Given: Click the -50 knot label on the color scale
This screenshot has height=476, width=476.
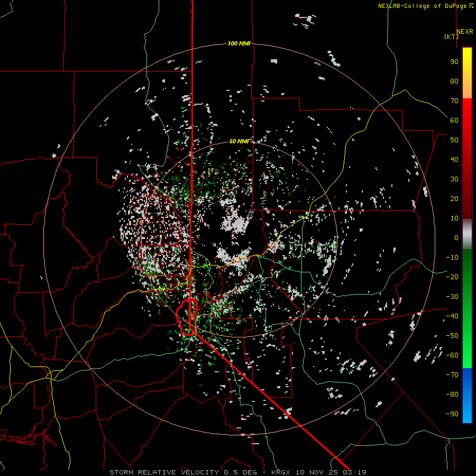Looking at the screenshot, I should pyautogui.click(x=452, y=336).
